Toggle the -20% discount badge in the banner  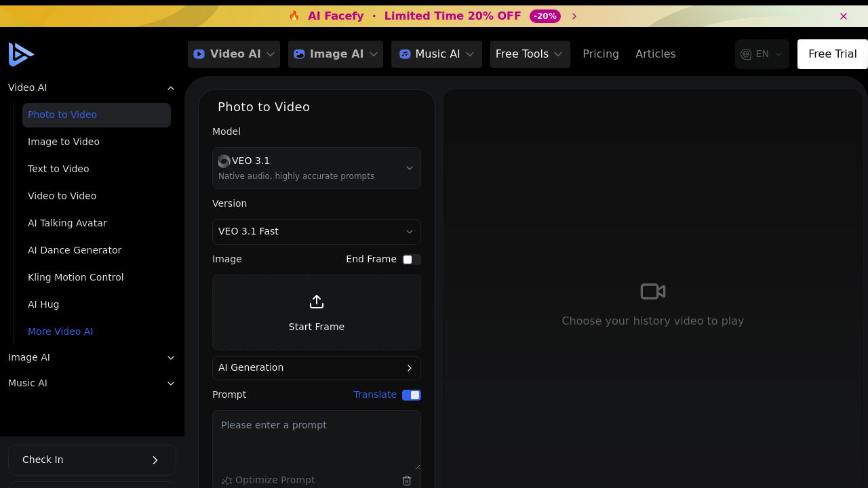point(545,16)
